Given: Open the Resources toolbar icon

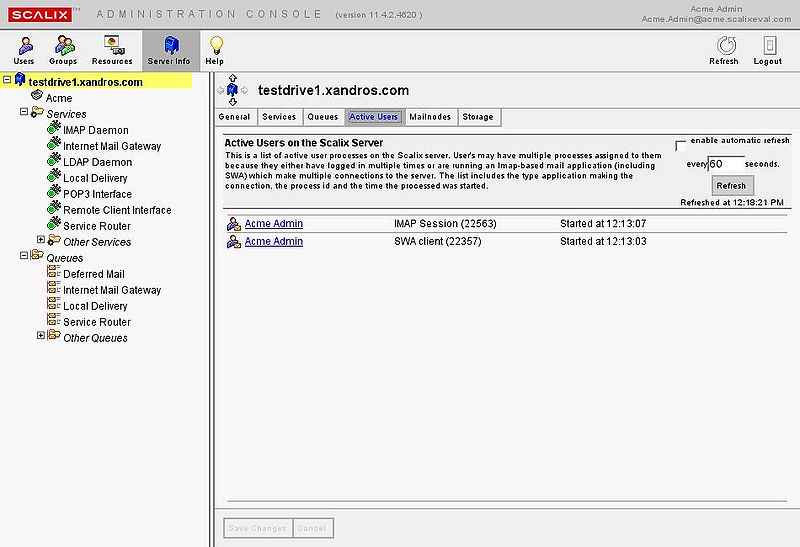Looking at the screenshot, I should point(112,46).
